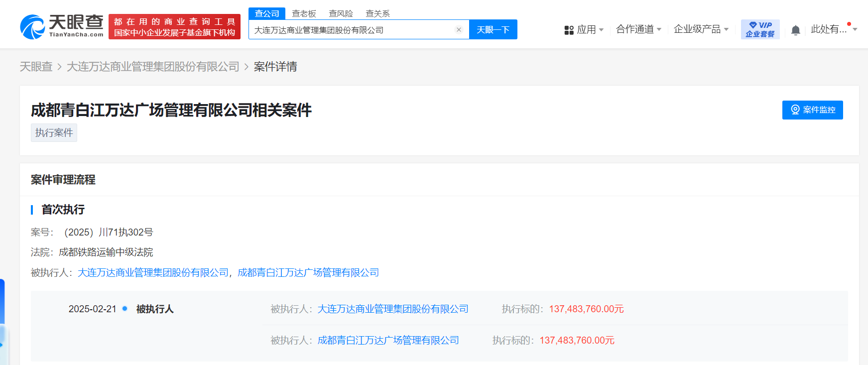The height and width of the screenshot is (365, 868).
Task: Switch to the 查老板 tab
Action: pyautogui.click(x=304, y=13)
